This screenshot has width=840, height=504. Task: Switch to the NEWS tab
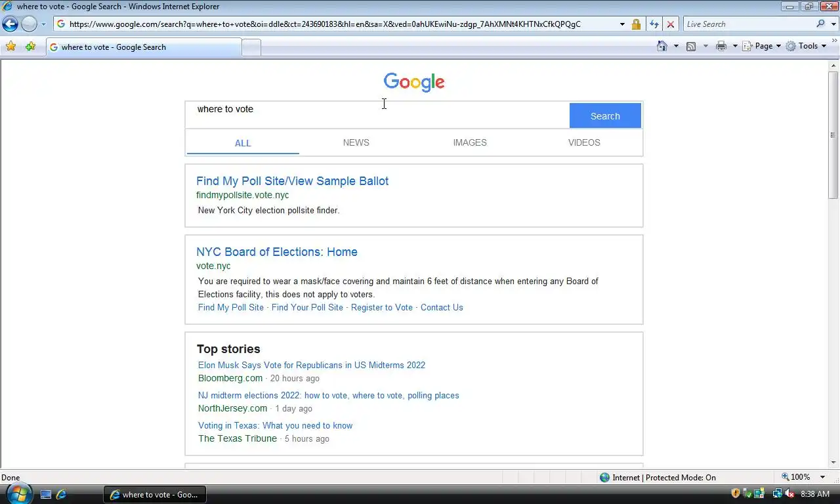click(x=356, y=142)
